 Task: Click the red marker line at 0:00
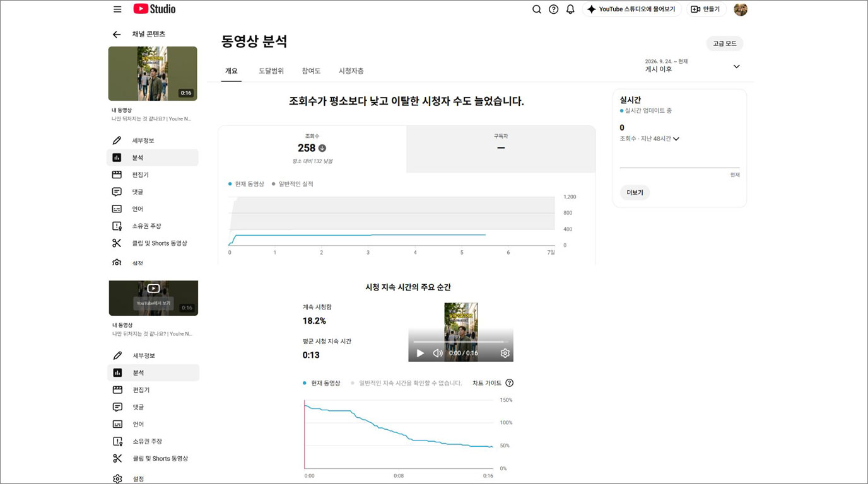(x=305, y=434)
